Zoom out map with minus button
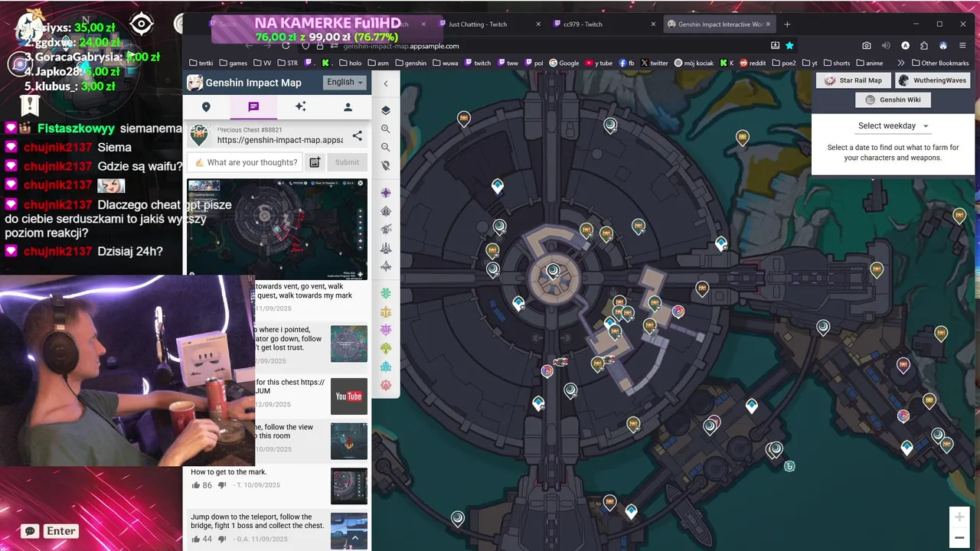The height and width of the screenshot is (551, 980). click(959, 538)
